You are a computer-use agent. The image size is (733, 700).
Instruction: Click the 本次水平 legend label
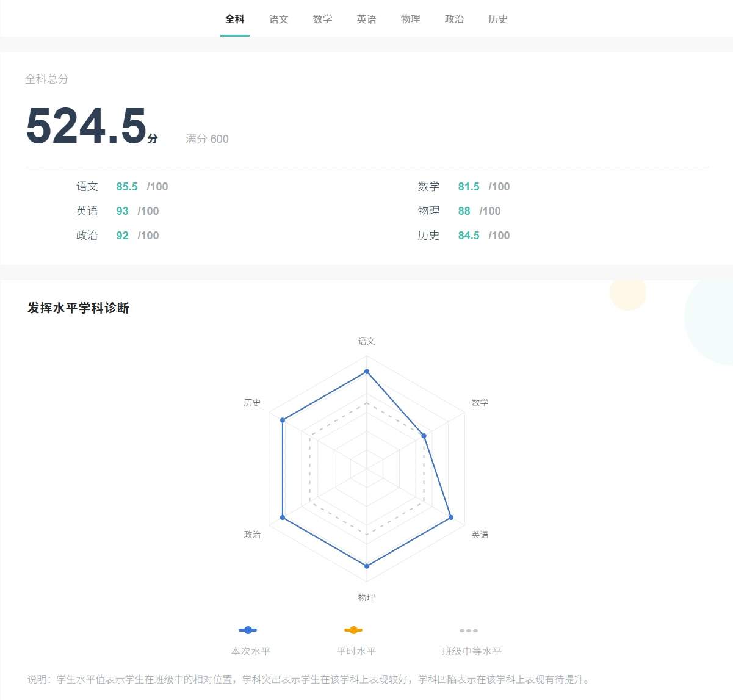(x=251, y=651)
